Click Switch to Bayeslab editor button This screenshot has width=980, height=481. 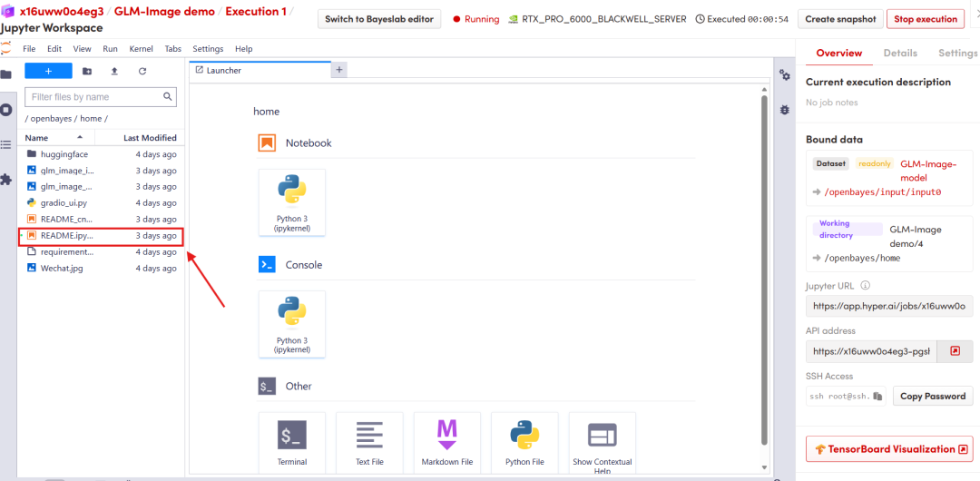(x=379, y=19)
